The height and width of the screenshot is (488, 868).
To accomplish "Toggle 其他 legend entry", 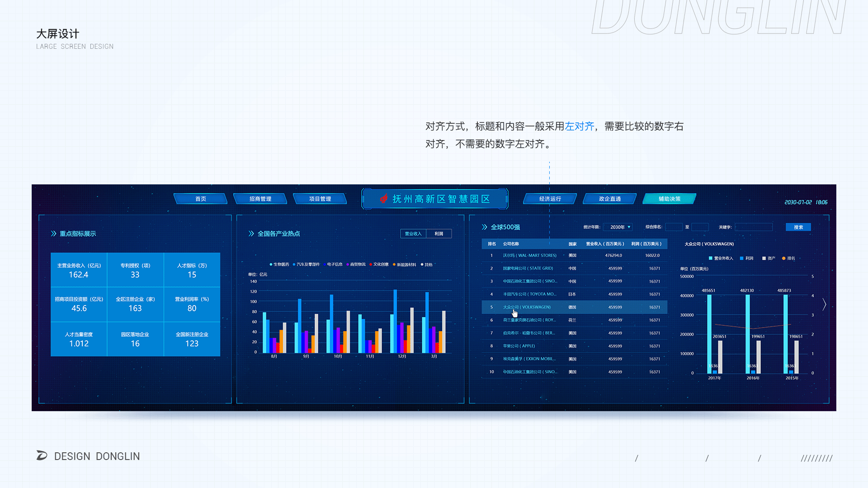I will pos(426,264).
